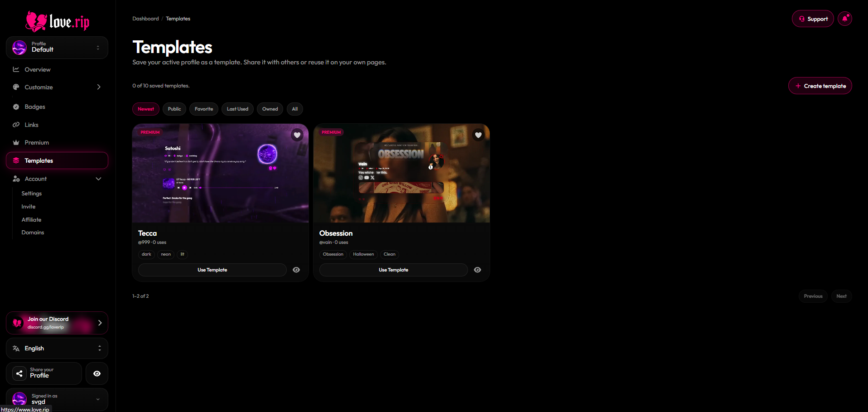Go to the Links page
The image size is (868, 412).
pyautogui.click(x=57, y=125)
